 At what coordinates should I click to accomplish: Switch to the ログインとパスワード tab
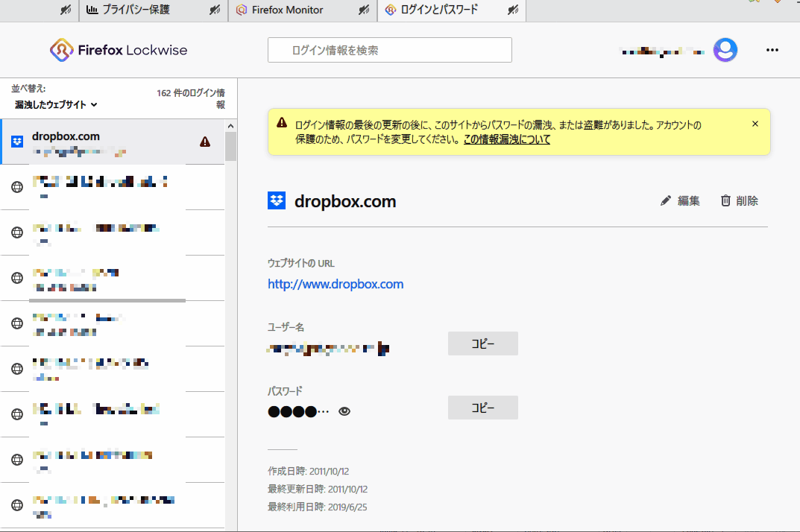point(452,10)
